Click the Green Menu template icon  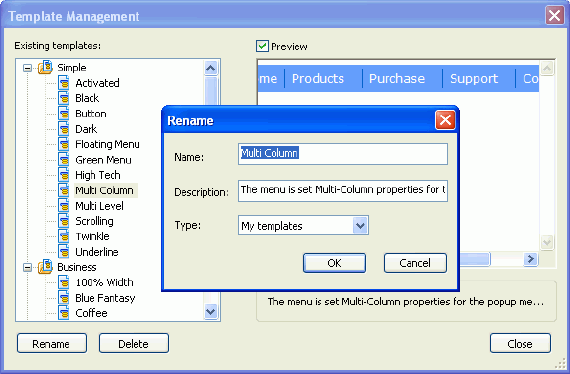[x=64, y=160]
